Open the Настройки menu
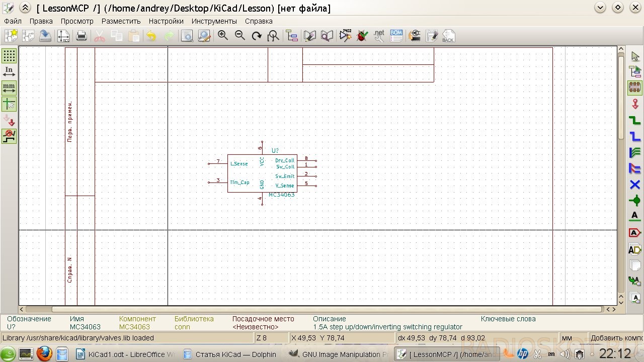Image resolution: width=644 pixels, height=362 pixels. point(166,21)
